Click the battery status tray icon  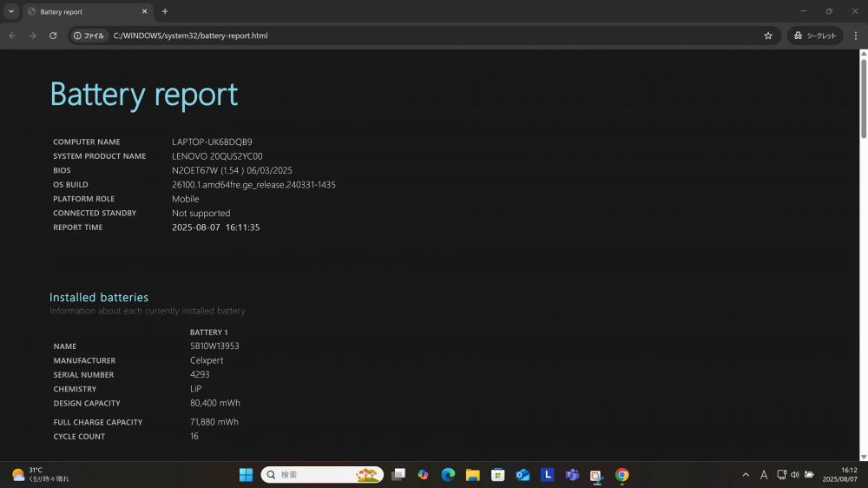coord(809,475)
